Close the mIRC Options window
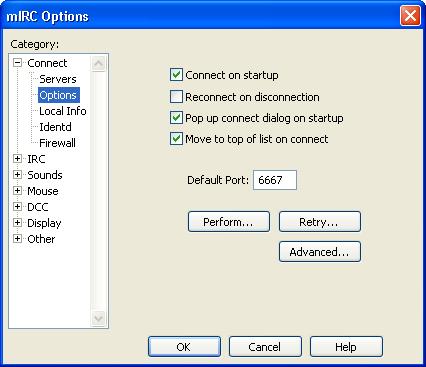The image size is (426, 367). 410,16
